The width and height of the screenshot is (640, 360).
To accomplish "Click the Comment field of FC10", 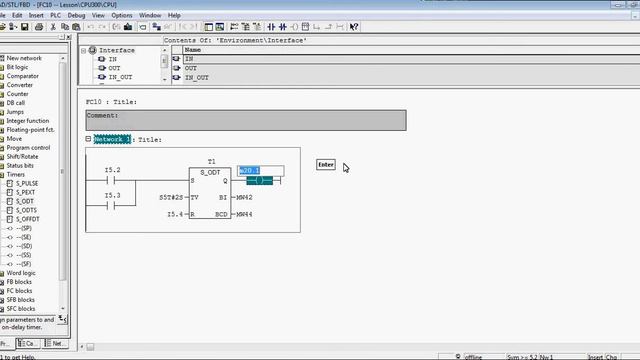I will (246, 120).
